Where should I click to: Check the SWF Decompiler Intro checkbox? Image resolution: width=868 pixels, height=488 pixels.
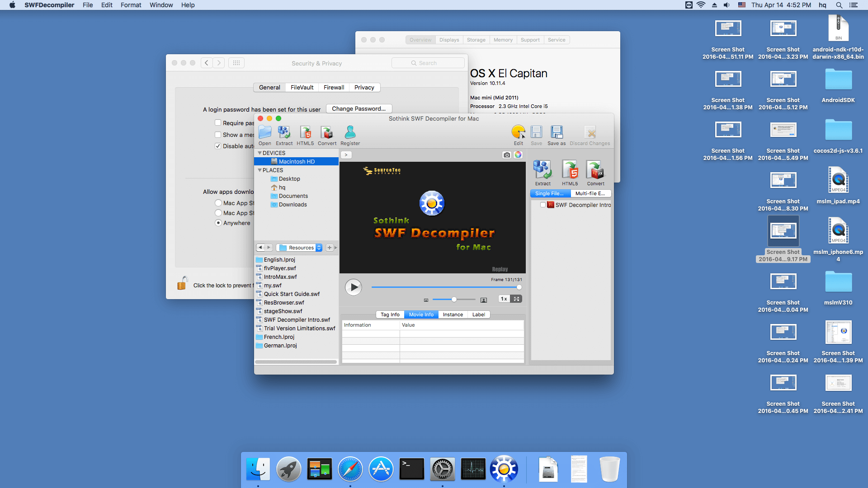(543, 205)
